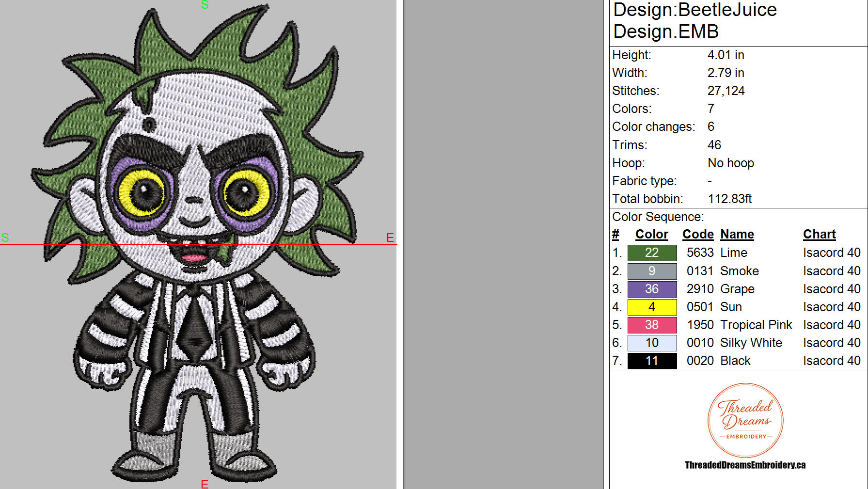Click thread code '0010'
This screenshot has height=489, width=868.
[x=700, y=343]
